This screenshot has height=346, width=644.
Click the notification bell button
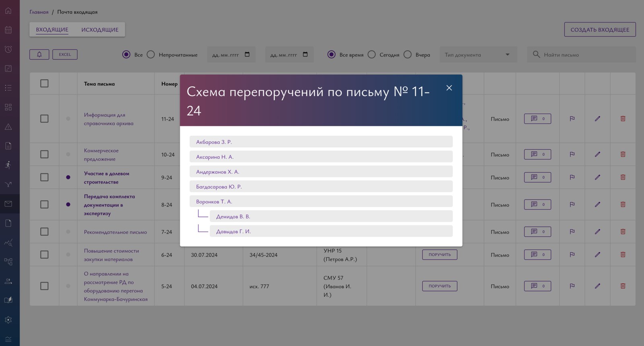point(39,54)
